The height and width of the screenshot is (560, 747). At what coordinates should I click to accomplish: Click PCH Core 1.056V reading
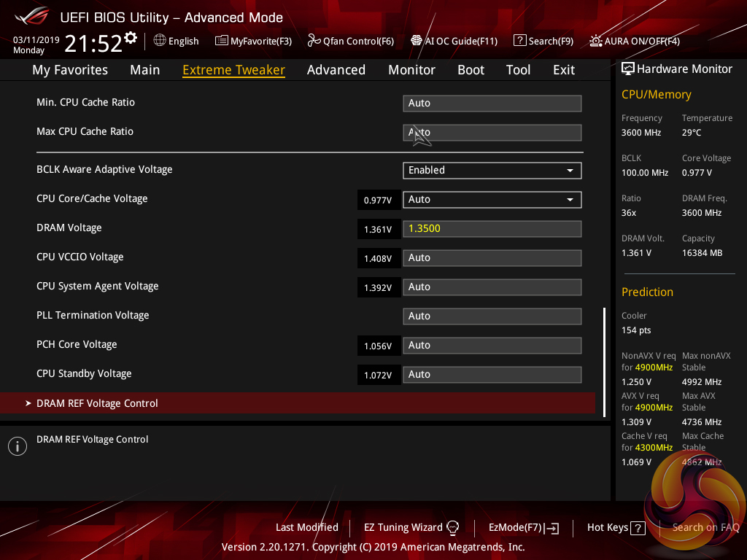pyautogui.click(x=378, y=346)
